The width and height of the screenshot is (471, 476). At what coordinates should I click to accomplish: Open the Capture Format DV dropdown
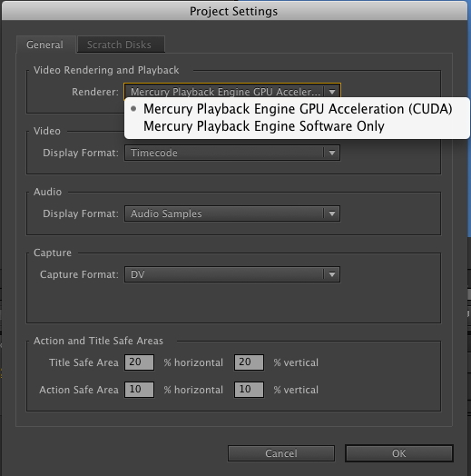tap(232, 274)
